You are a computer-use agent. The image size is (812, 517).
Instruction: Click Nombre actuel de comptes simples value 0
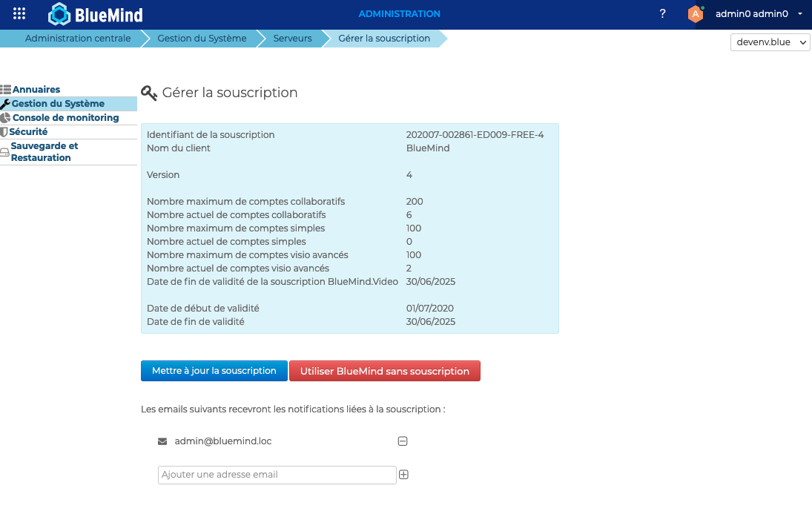[x=409, y=242]
